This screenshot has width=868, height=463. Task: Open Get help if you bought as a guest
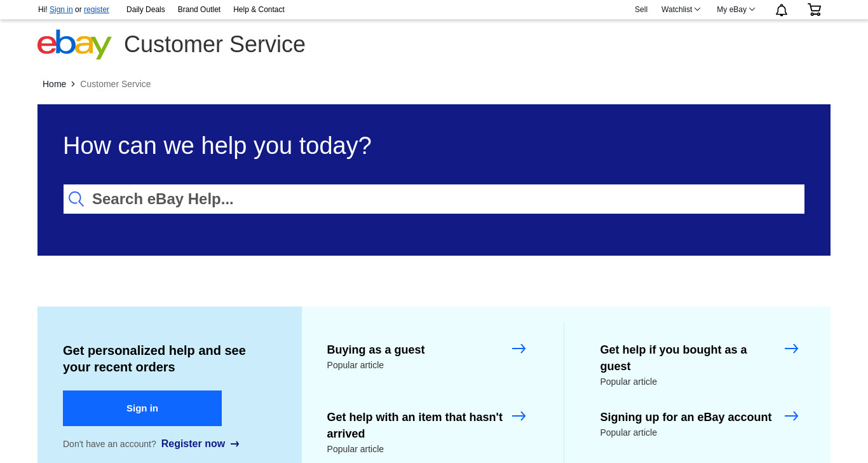(x=674, y=358)
